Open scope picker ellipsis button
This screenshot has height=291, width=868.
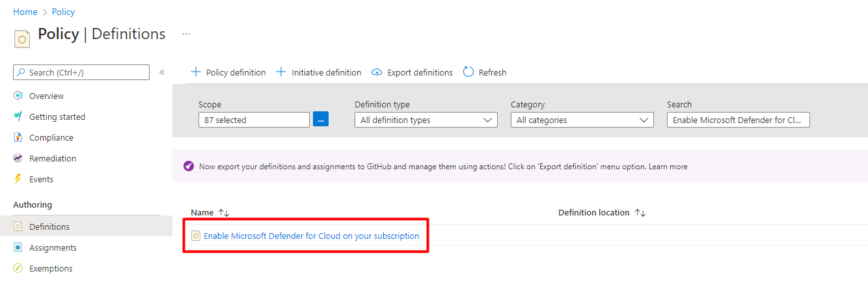[321, 120]
